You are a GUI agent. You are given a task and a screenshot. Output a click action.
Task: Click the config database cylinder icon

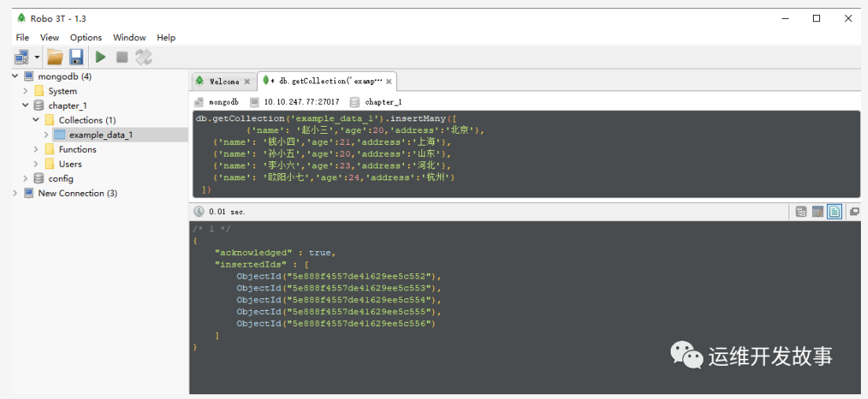pyautogui.click(x=39, y=179)
